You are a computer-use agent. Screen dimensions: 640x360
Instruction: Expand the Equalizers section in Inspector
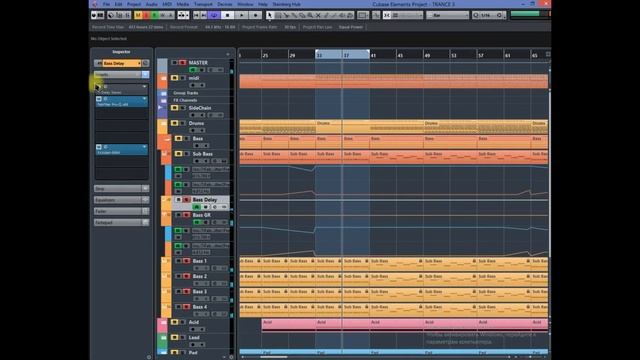point(122,200)
